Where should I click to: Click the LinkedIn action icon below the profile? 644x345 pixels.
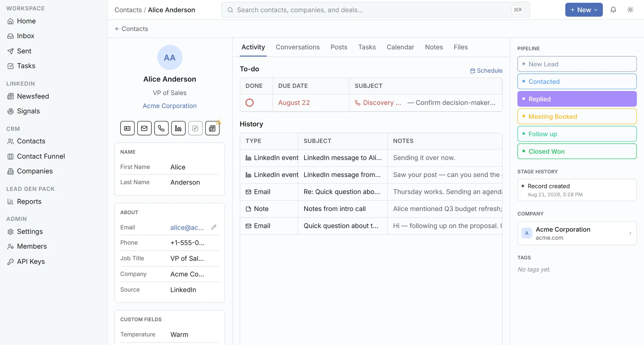[178, 128]
